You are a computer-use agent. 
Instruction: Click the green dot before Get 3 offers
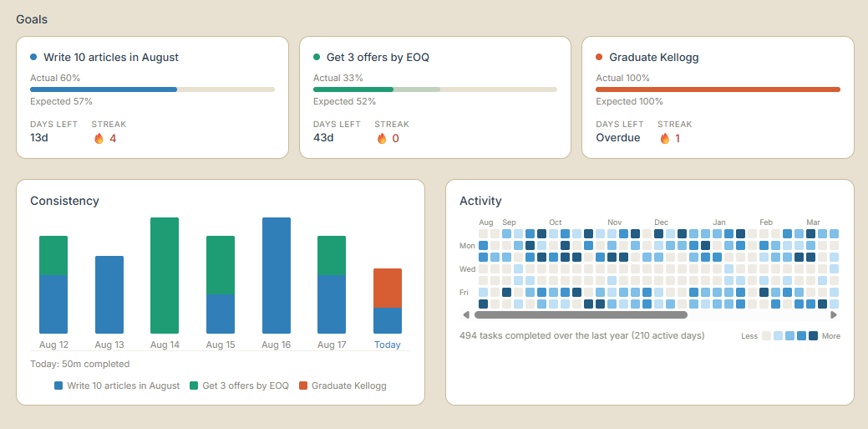(x=317, y=57)
